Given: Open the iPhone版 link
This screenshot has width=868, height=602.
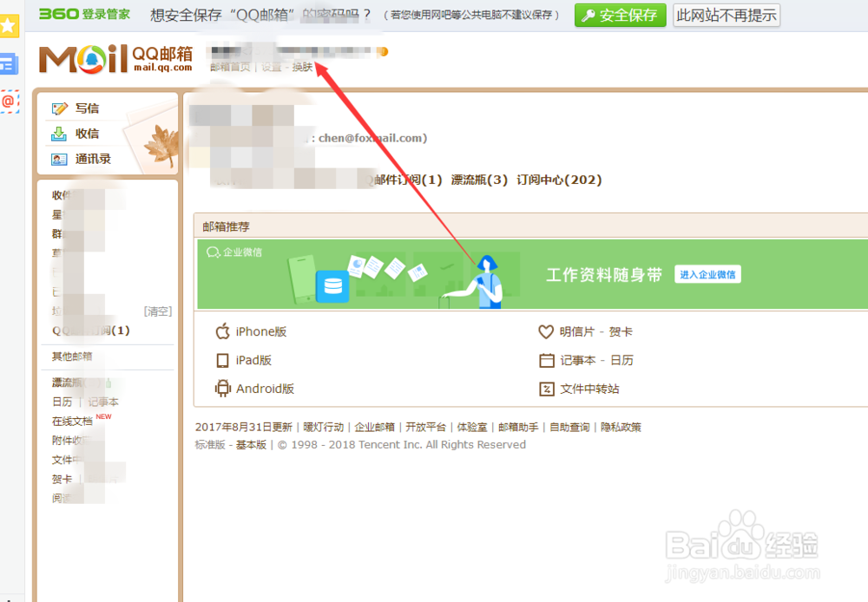Looking at the screenshot, I should 261,331.
